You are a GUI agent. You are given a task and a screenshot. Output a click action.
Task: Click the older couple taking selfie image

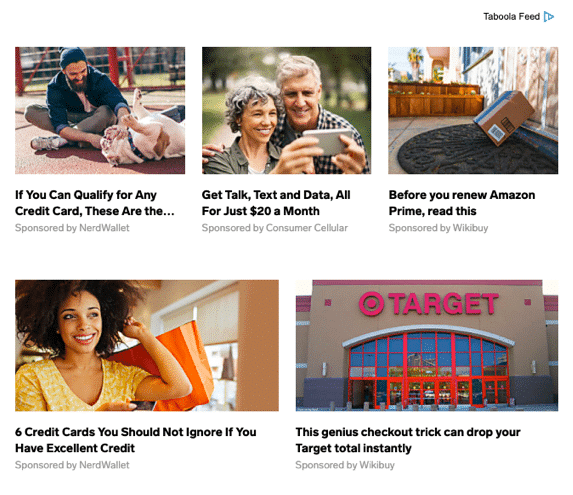286,110
